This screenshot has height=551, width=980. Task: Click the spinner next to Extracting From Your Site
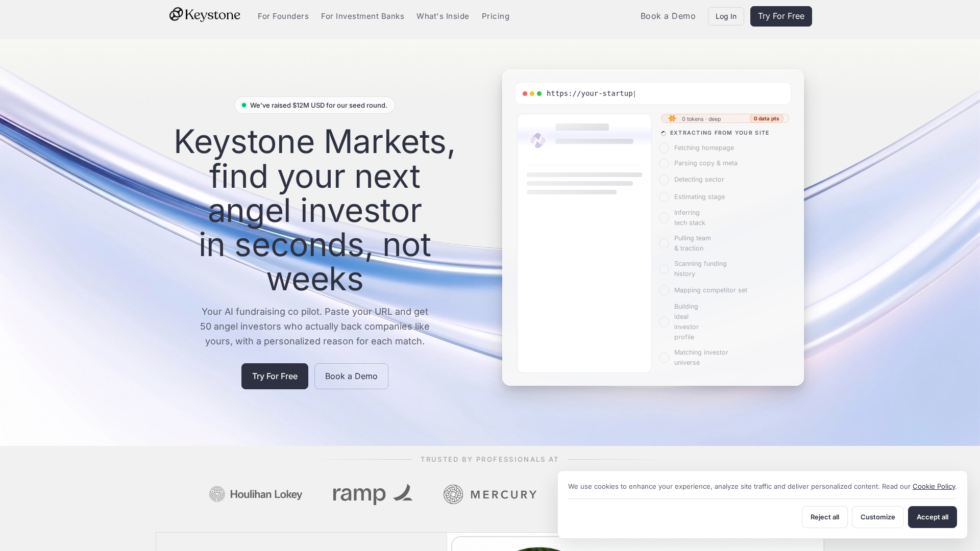point(664,133)
